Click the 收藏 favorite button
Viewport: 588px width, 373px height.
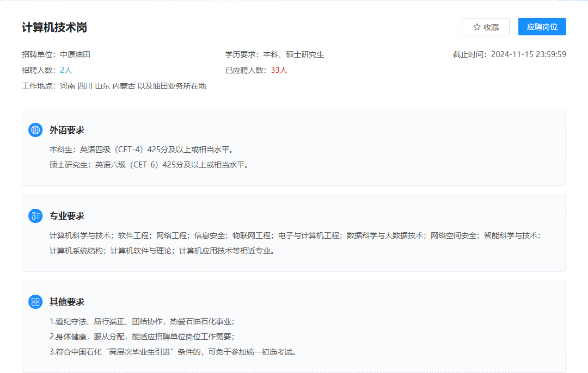coord(485,26)
